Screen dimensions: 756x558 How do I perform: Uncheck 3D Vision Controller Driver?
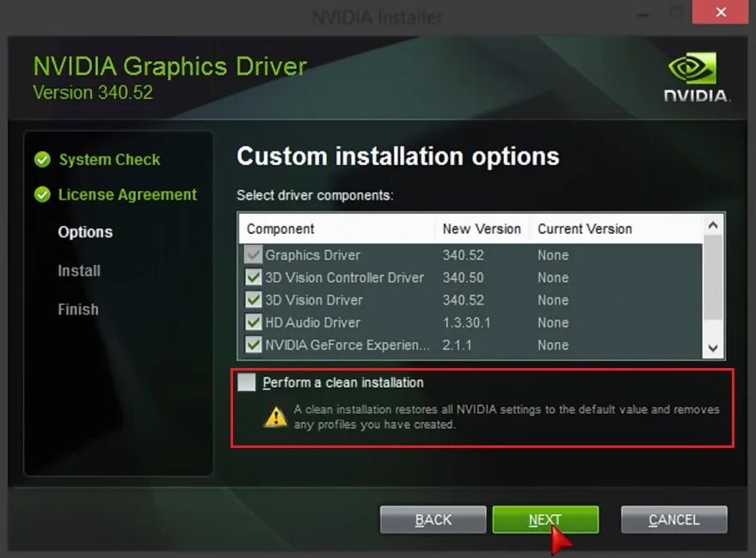pos(253,277)
